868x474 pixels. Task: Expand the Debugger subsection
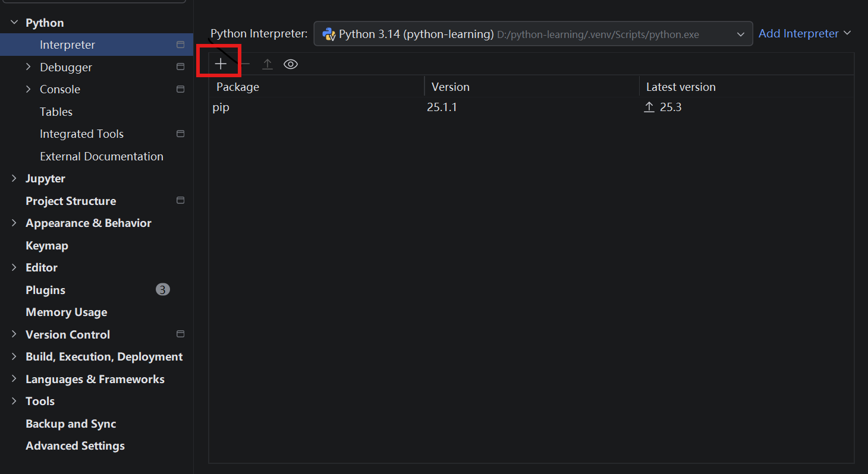(x=28, y=67)
